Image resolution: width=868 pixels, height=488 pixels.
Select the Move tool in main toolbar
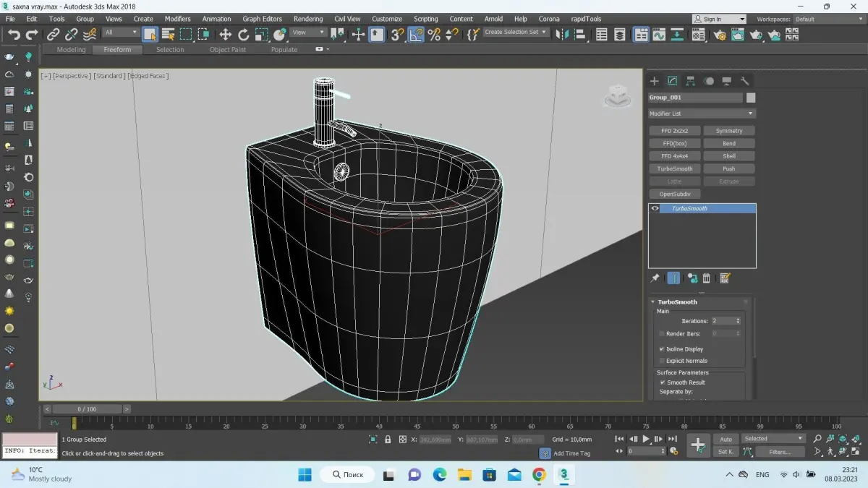pyautogui.click(x=225, y=34)
